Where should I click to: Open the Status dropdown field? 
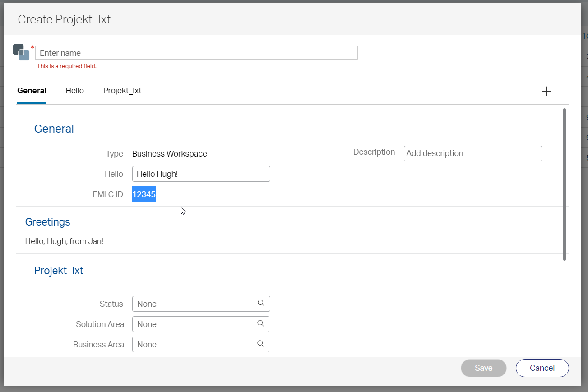[201, 304]
